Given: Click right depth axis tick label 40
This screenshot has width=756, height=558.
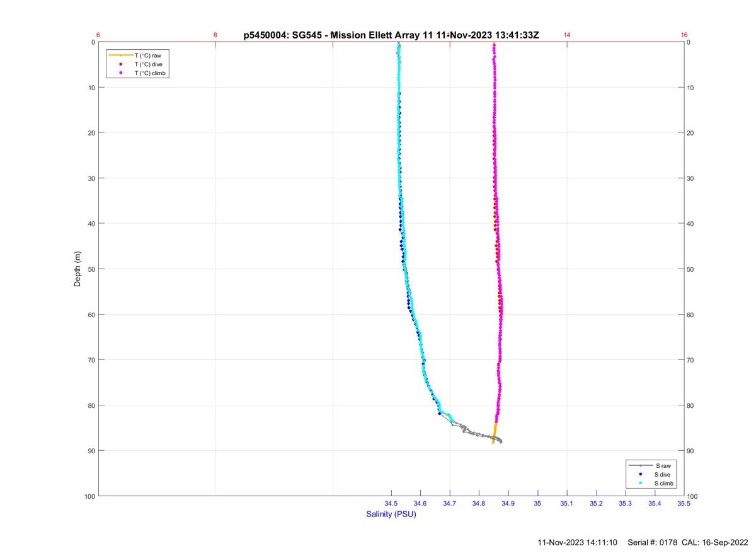Looking at the screenshot, I should (x=691, y=224).
